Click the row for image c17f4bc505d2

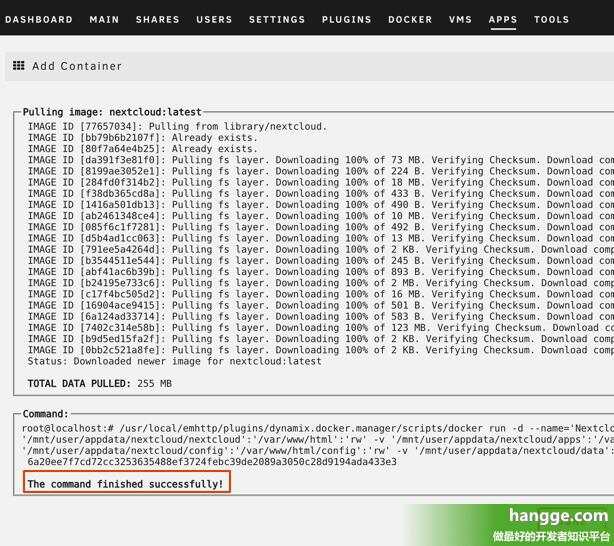(x=321, y=294)
